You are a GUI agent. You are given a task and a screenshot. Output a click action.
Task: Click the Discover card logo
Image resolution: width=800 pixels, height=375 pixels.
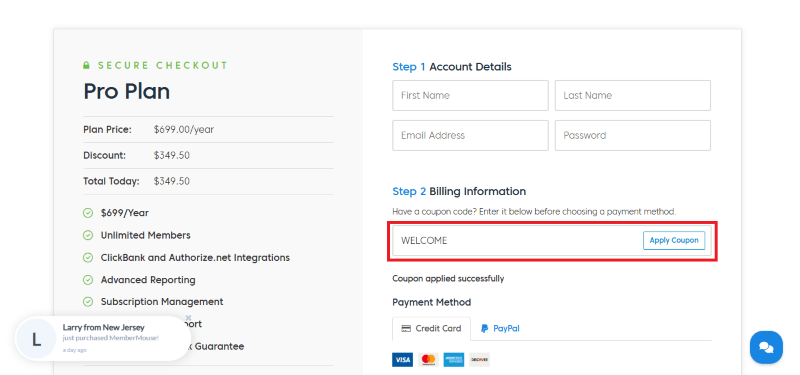[479, 360]
